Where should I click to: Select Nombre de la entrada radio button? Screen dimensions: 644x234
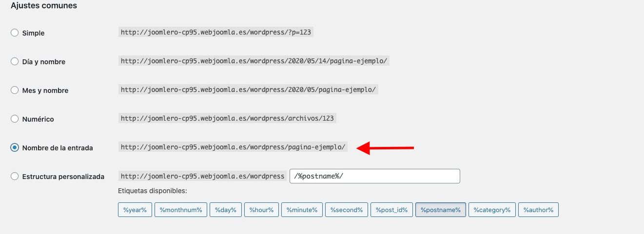(15, 147)
